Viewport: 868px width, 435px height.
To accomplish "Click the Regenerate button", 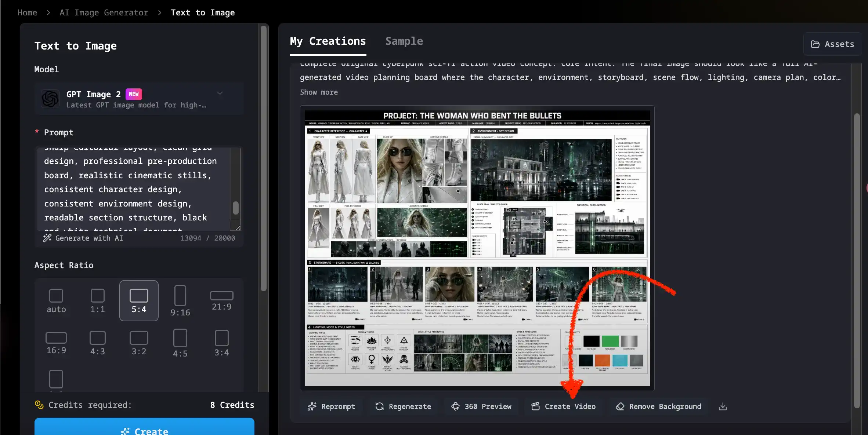I will point(403,406).
